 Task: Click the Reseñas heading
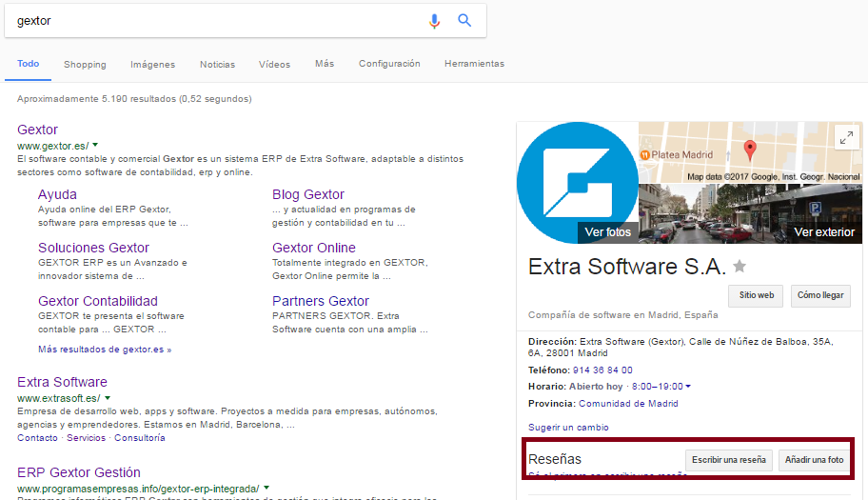[555, 459]
